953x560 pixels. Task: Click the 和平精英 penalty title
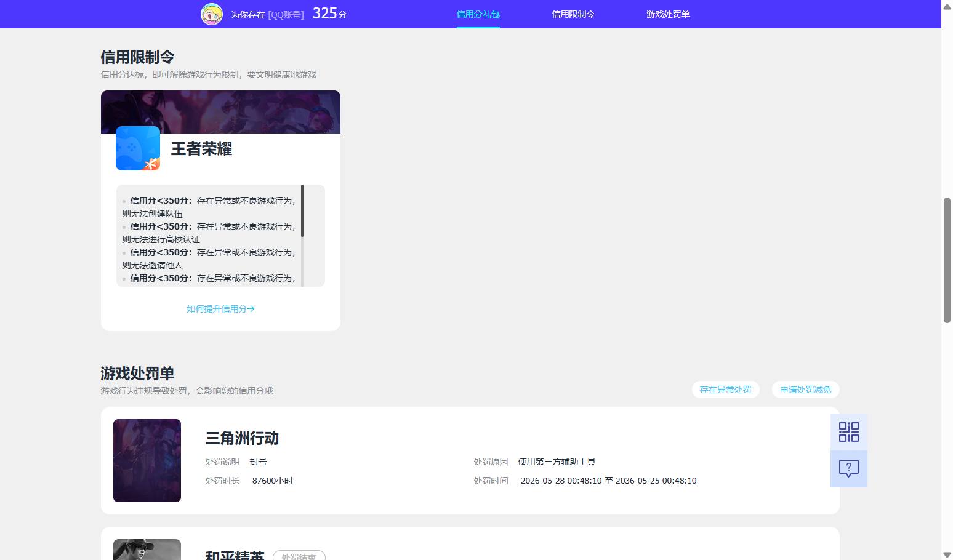pos(235,555)
